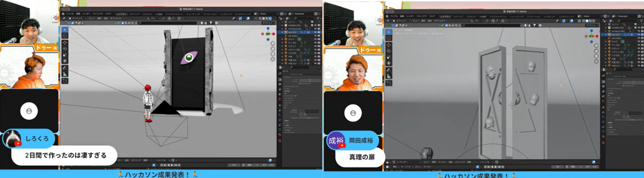Select the Annotate tool in left Blender window

pyautogui.click(x=64, y=68)
